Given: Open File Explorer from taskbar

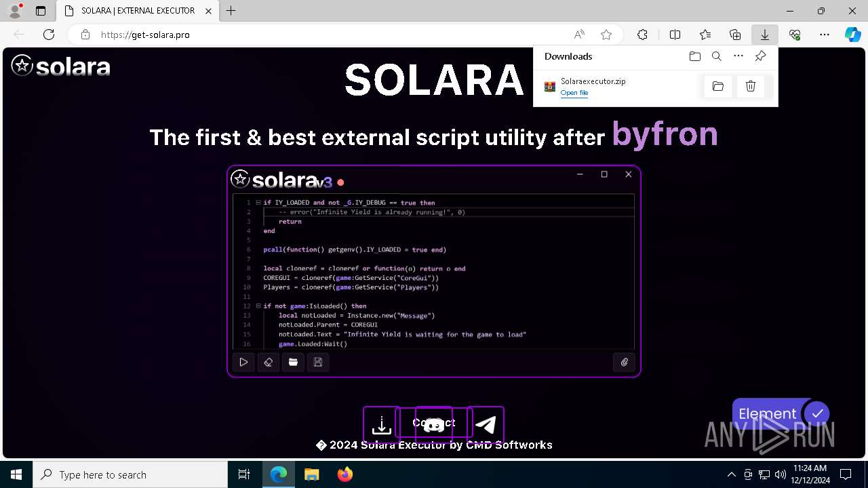Looking at the screenshot, I should 312,474.
